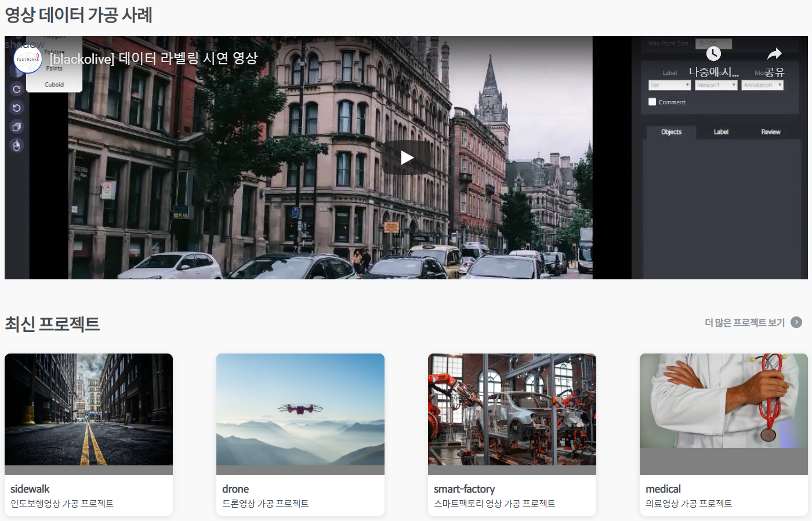Click the 인도보행영상 가공 프로젝트 description
Image resolution: width=812 pixels, height=521 pixels.
(x=62, y=504)
